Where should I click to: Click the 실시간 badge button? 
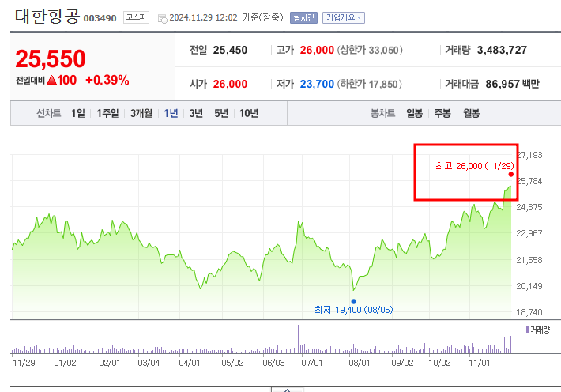click(303, 17)
